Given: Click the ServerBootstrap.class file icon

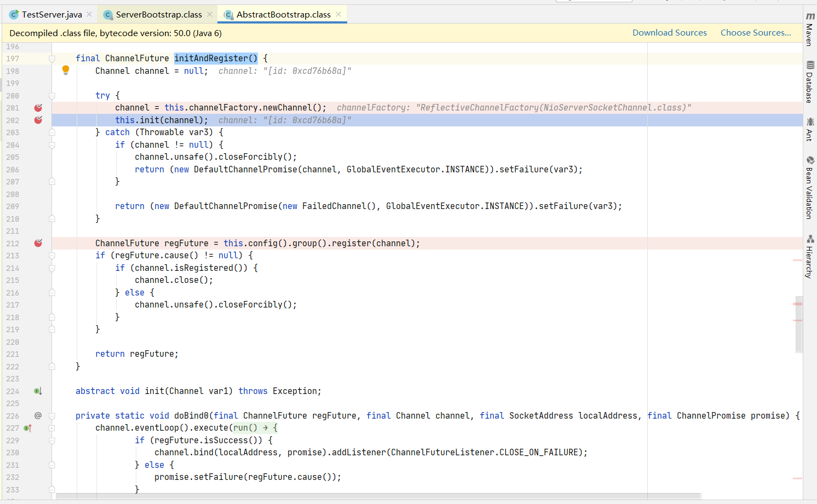Looking at the screenshot, I should [108, 15].
